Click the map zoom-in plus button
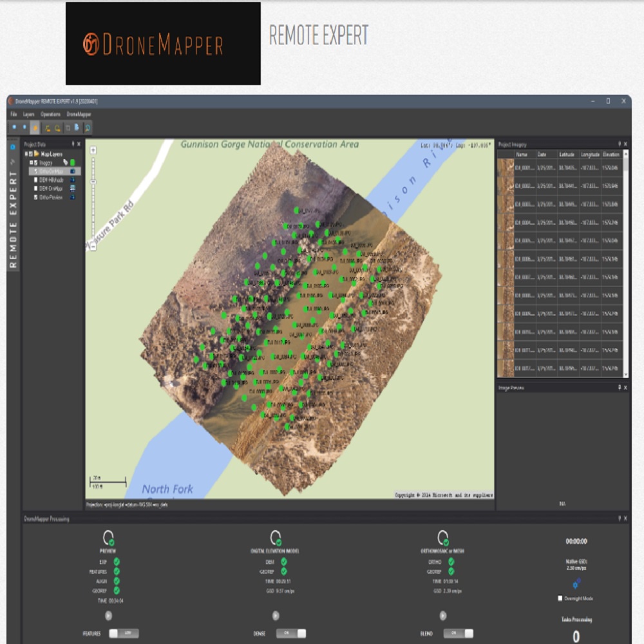 93,150
